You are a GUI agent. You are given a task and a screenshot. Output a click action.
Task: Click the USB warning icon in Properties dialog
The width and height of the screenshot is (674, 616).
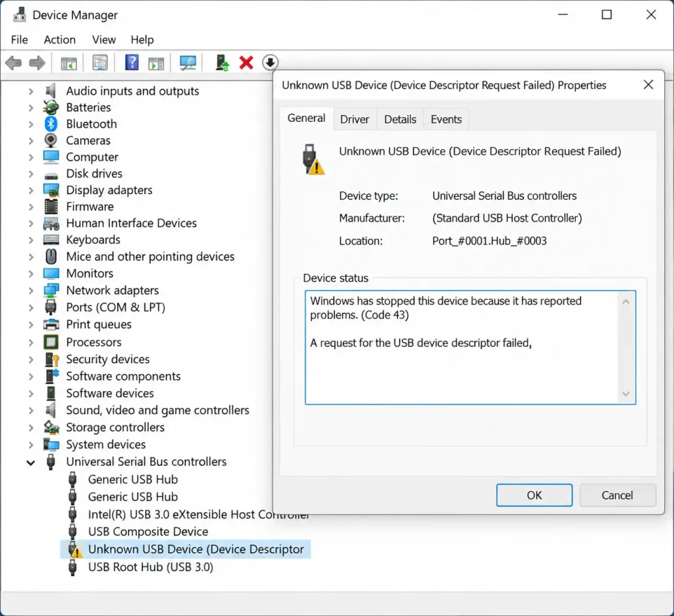[313, 159]
